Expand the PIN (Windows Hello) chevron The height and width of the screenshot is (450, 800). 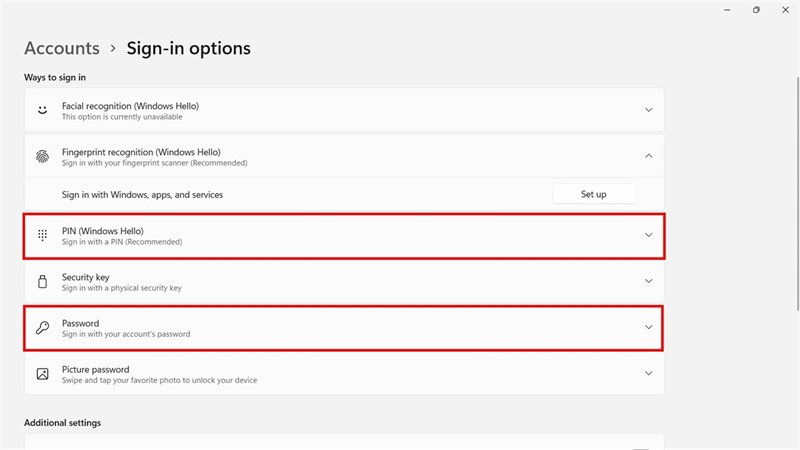click(x=648, y=235)
